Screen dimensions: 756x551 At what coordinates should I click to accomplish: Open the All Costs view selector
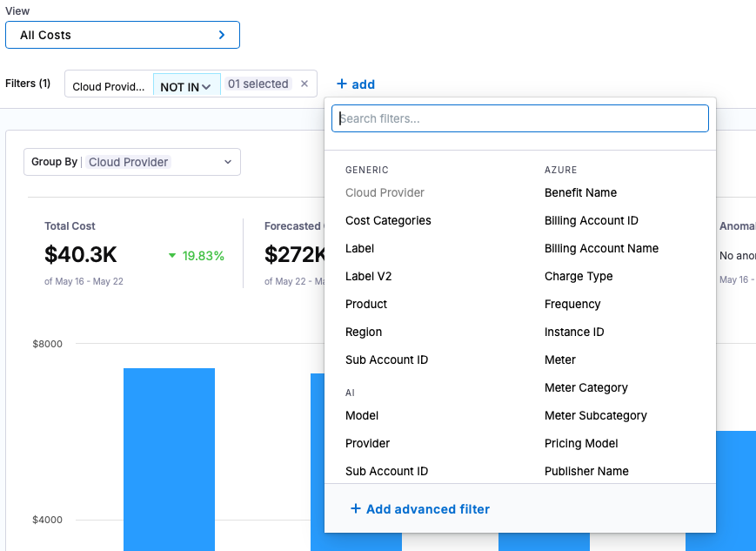point(123,35)
